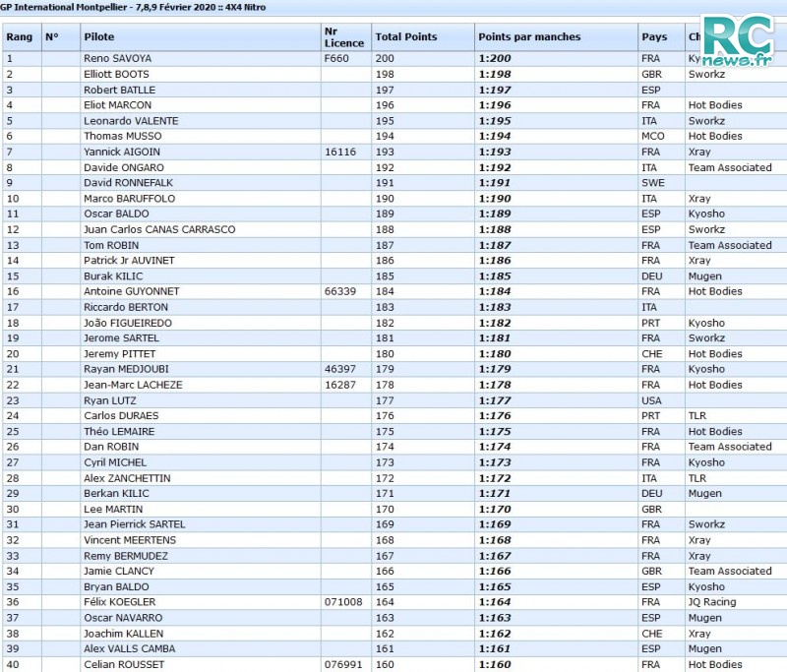787x672 pixels.
Task: Click the MCO country code
Action: [x=653, y=137]
